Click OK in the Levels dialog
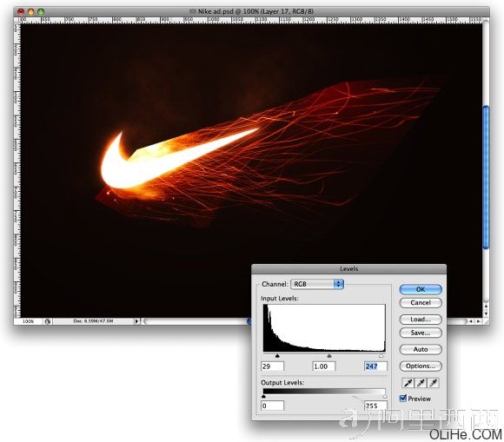This screenshot has width=504, height=442. pyautogui.click(x=421, y=289)
